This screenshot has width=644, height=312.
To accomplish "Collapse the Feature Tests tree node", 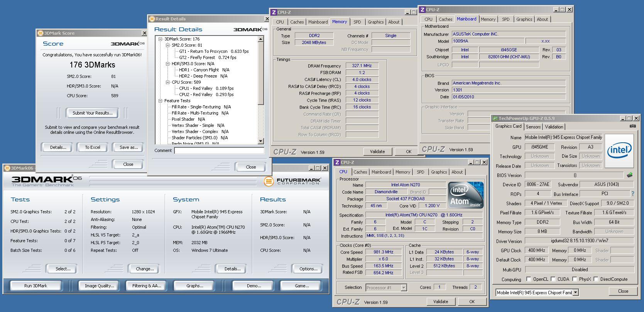I will 161,101.
